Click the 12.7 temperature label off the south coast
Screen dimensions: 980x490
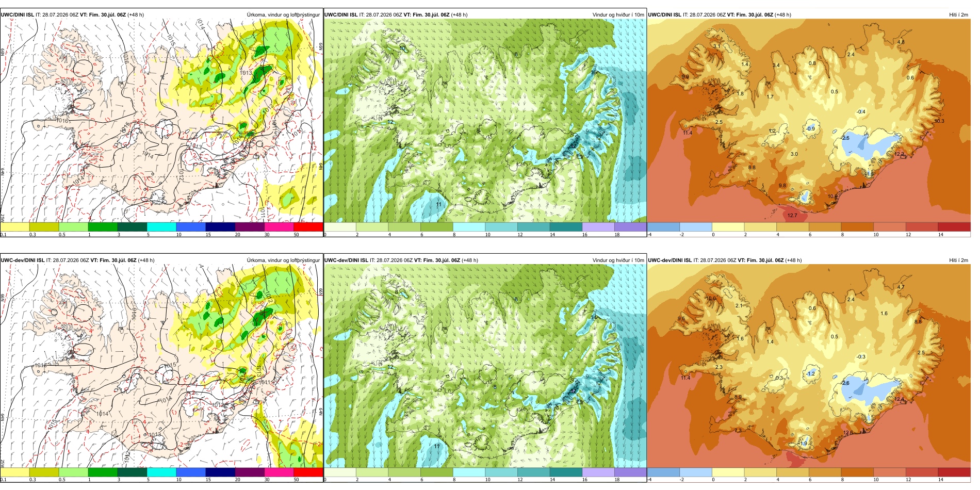(792, 216)
